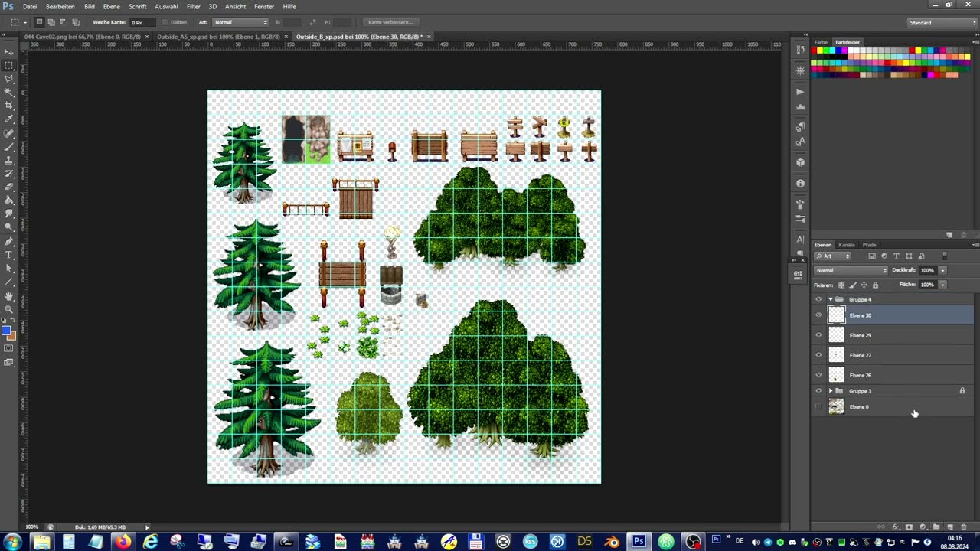Toggle the Glätten checkbox
Image resolution: width=980 pixels, height=551 pixels.
click(165, 22)
